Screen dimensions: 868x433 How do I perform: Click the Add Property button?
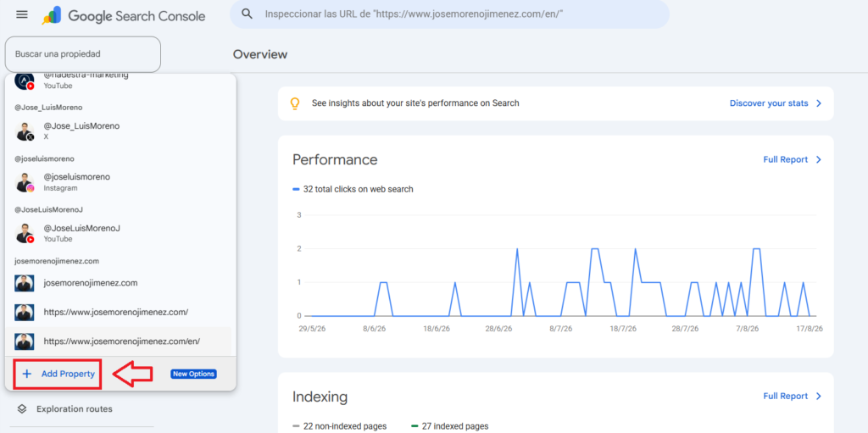coord(58,374)
